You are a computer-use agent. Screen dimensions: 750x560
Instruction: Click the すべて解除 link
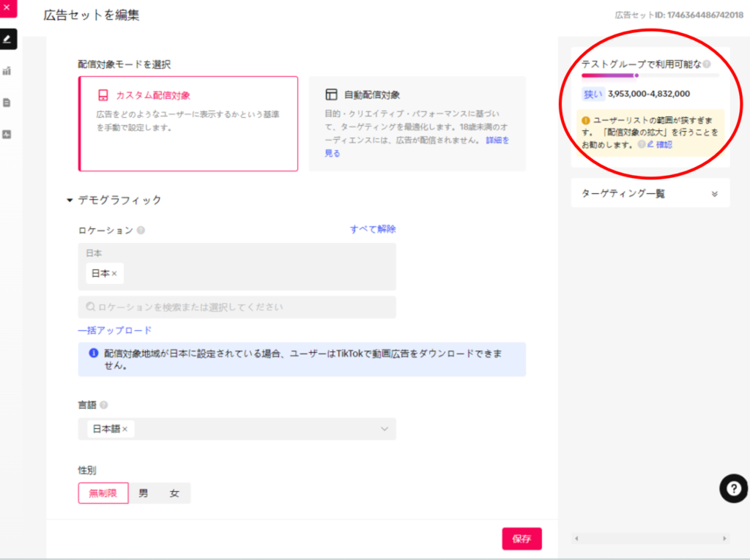point(373,229)
